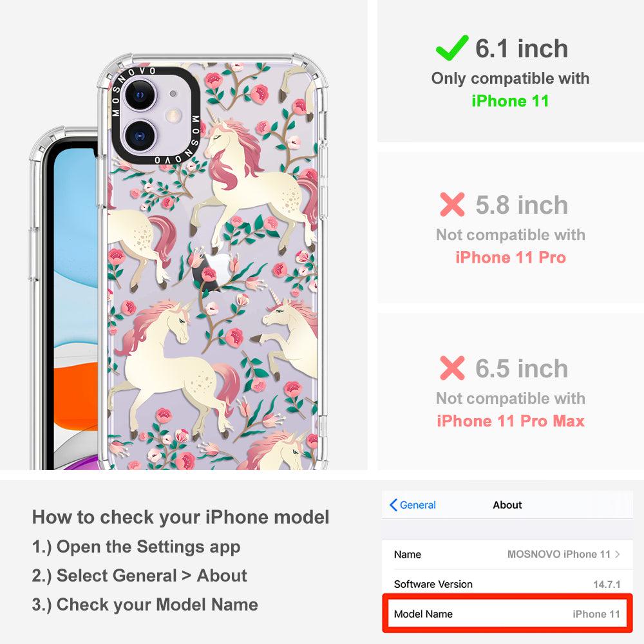
Task: Click the red iPhone 11 Pro Max text
Action: (511, 421)
